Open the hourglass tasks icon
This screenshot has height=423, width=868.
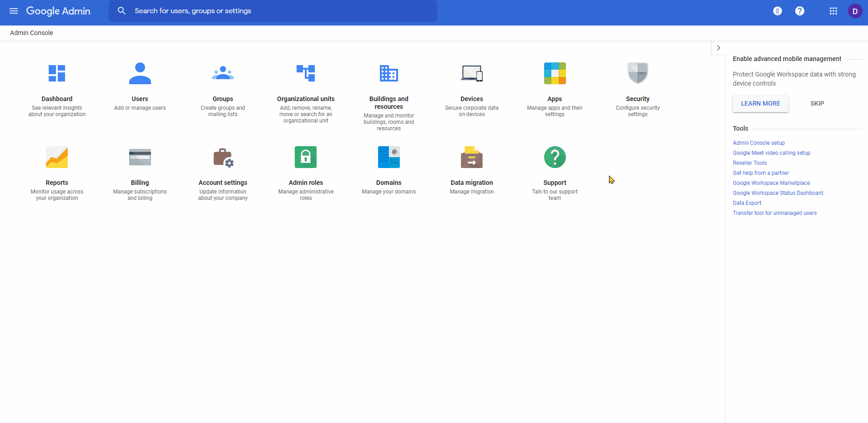777,11
